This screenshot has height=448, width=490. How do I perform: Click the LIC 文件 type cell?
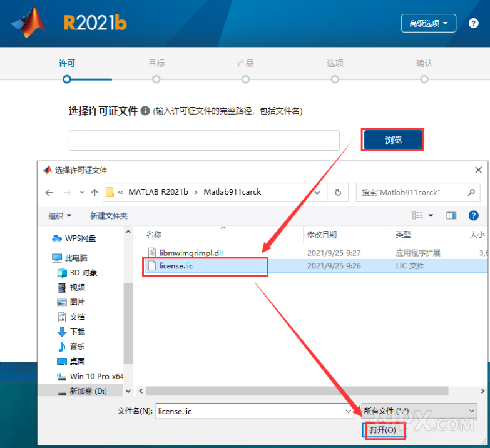click(x=410, y=266)
